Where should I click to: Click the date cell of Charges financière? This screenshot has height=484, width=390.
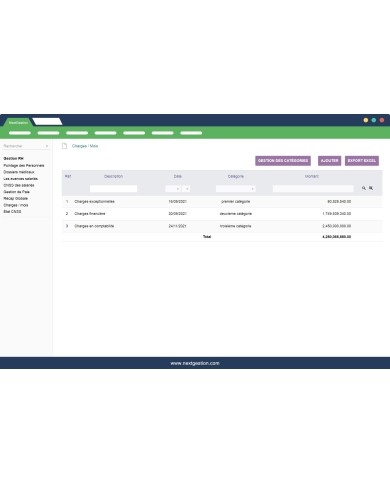point(178,214)
